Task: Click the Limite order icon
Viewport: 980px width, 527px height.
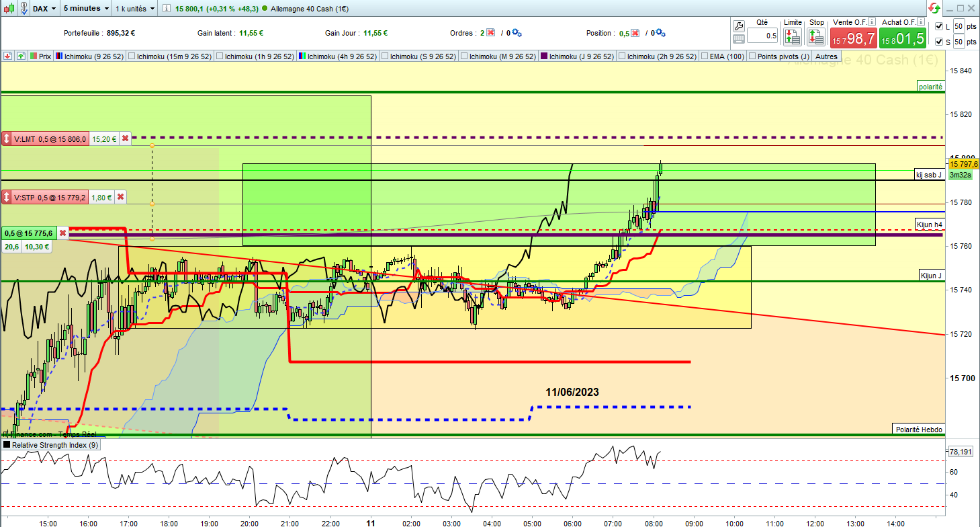Action: 793,37
